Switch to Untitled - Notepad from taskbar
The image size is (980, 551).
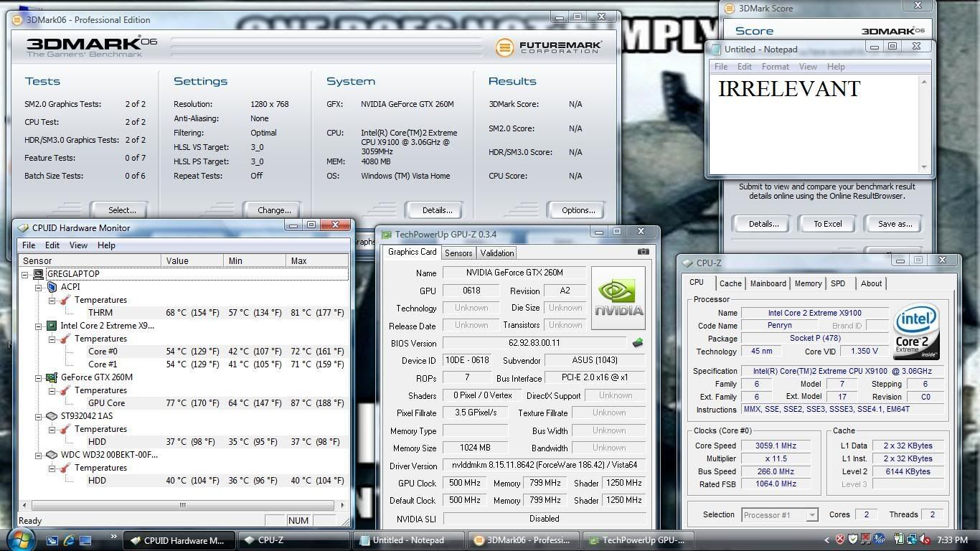(409, 540)
